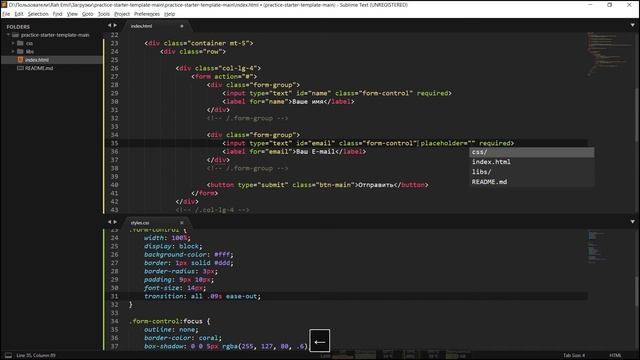The width and height of the screenshot is (640, 360).
Task: Click the Line 35, Column 89 status text
Action: point(36,356)
